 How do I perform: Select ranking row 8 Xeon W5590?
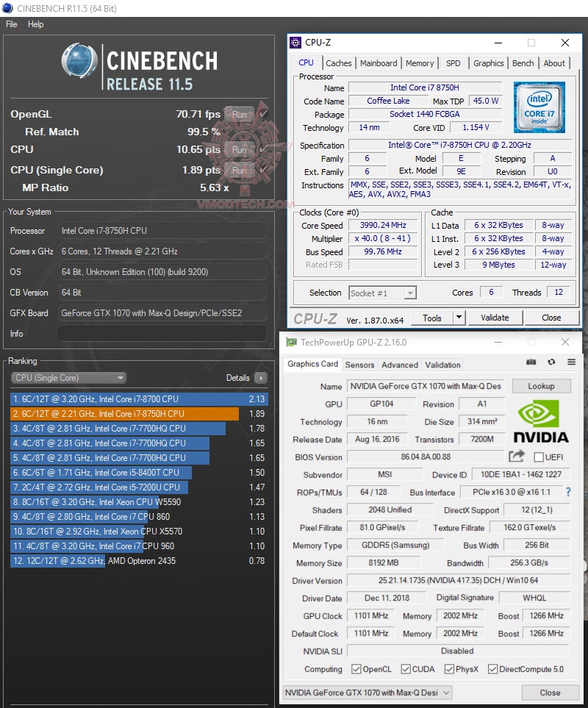139,501
